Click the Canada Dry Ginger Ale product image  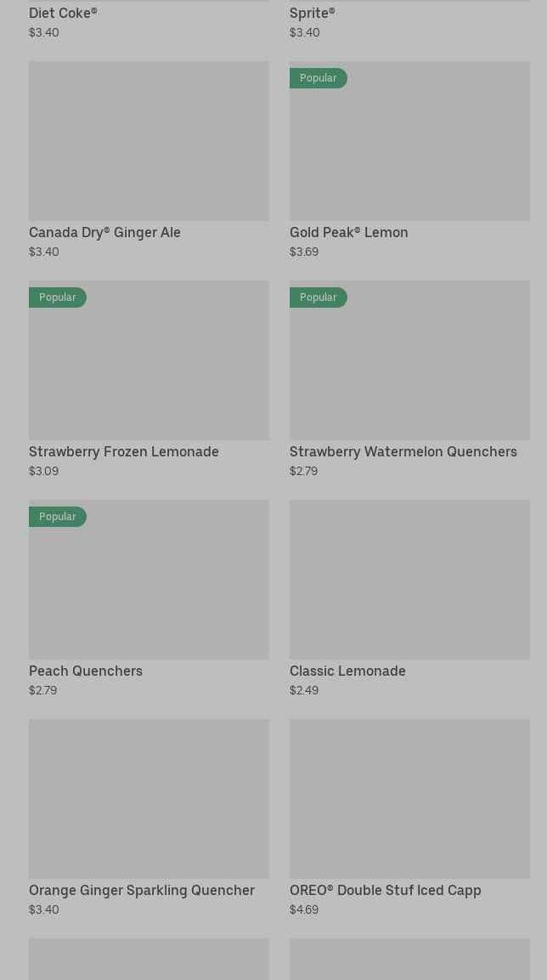pos(149,141)
